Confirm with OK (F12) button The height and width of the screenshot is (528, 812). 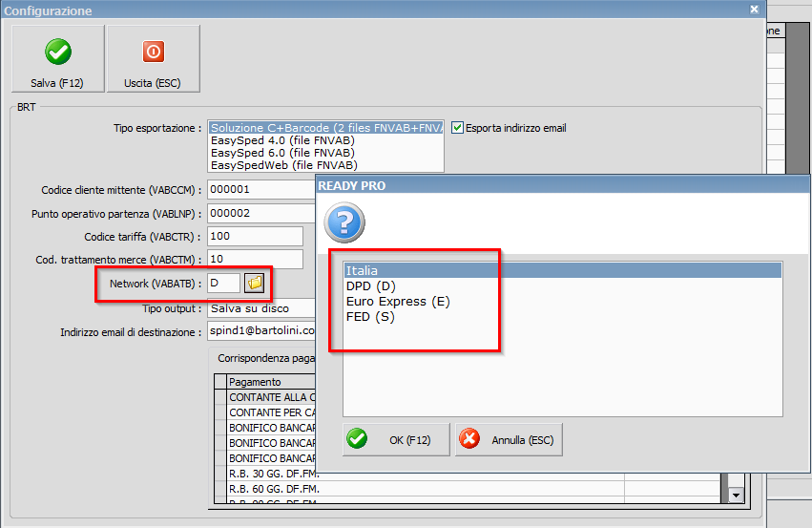pos(396,440)
